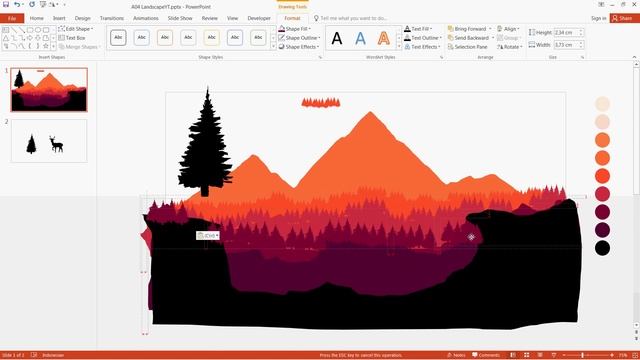Click the shape Height input field
This screenshot has width=640, height=360.
tap(569, 32)
